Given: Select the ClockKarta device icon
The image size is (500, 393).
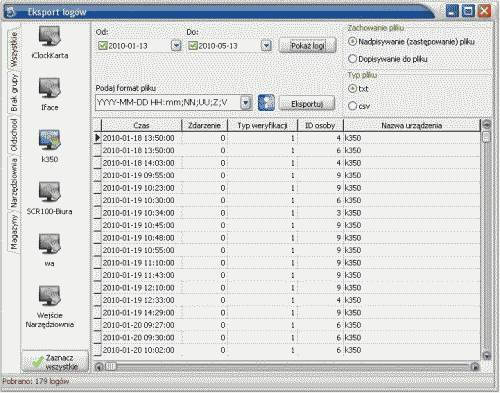Looking at the screenshot, I should (x=50, y=37).
